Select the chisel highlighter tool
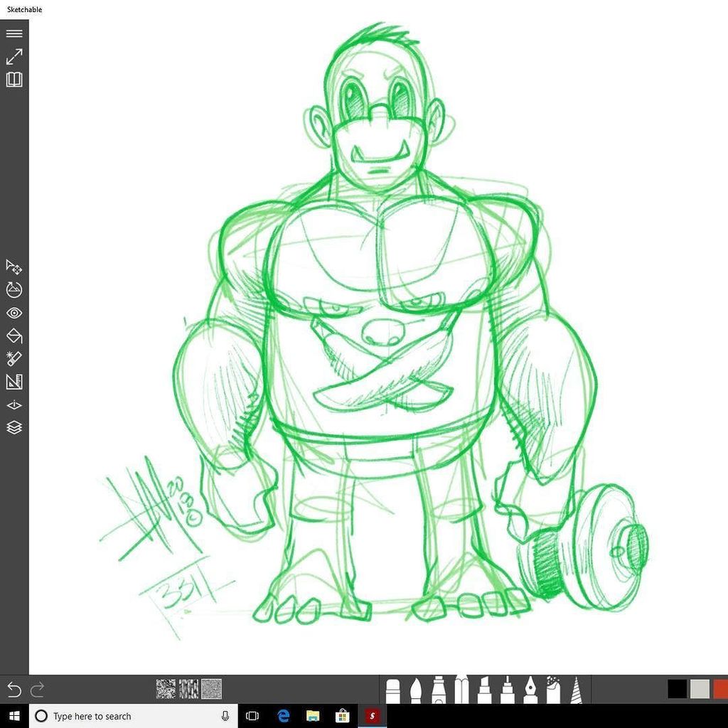 click(484, 691)
